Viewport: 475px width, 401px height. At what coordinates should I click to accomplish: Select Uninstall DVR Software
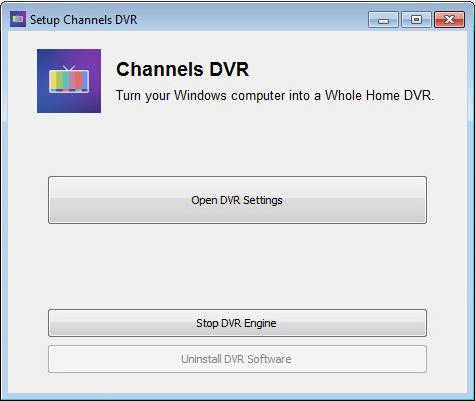(x=237, y=359)
